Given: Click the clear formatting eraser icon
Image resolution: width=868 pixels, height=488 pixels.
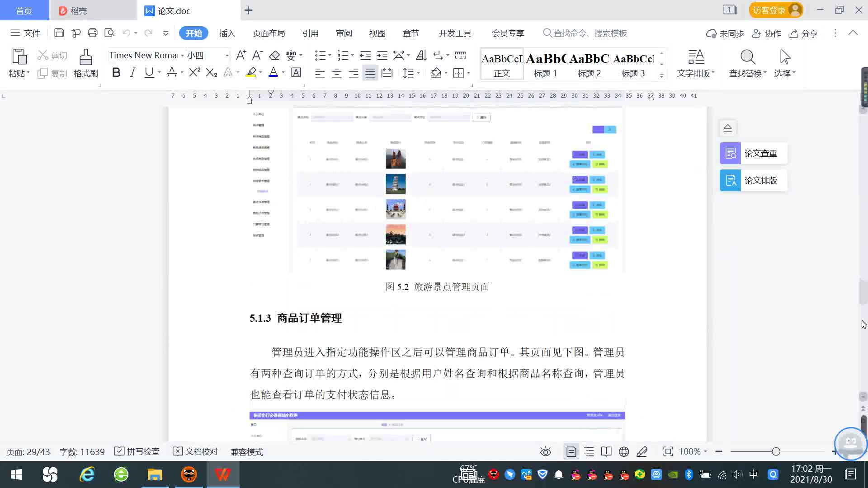Looking at the screenshot, I should [x=274, y=55].
